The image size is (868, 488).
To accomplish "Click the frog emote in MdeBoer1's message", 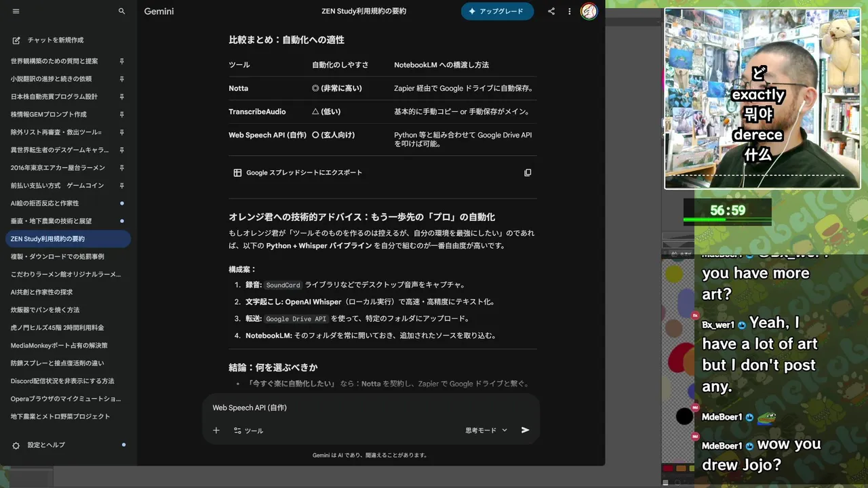I will (766, 418).
